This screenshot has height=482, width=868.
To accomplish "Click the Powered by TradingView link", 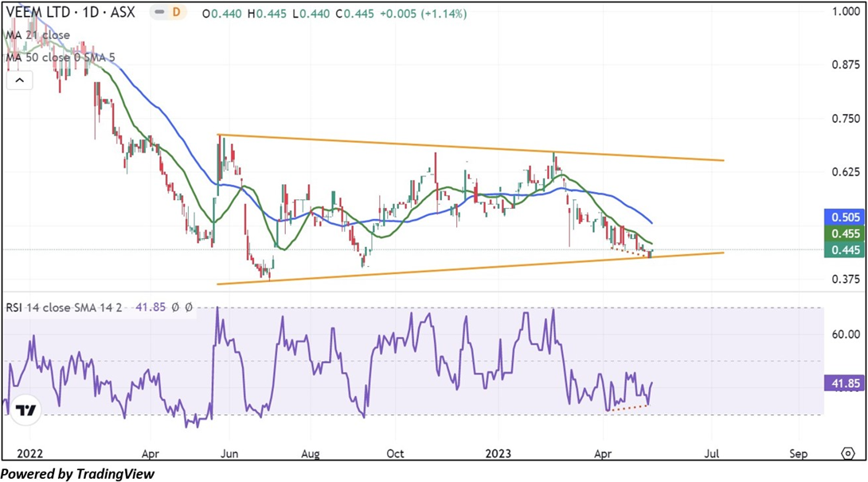I will tap(77, 473).
